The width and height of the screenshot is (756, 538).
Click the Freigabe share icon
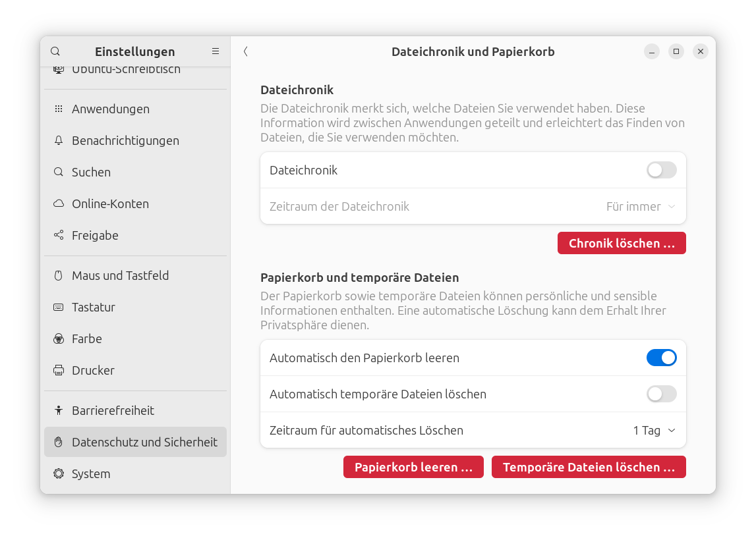(x=59, y=235)
